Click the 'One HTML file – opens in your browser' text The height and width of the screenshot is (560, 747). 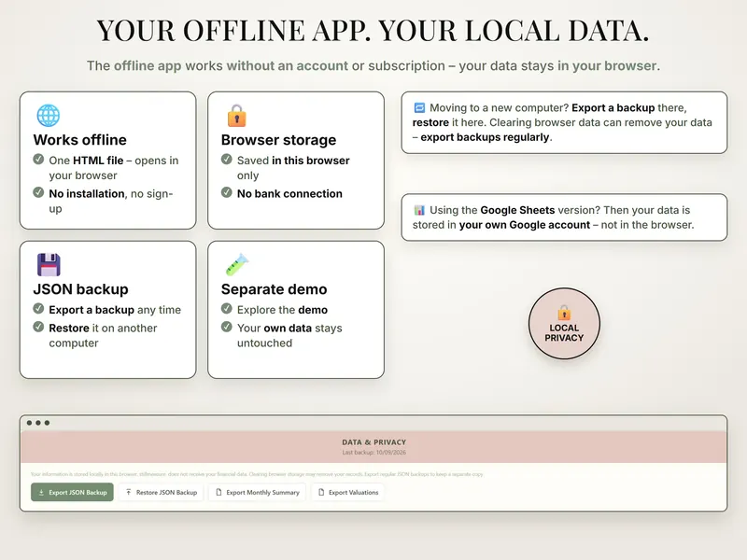click(x=114, y=168)
